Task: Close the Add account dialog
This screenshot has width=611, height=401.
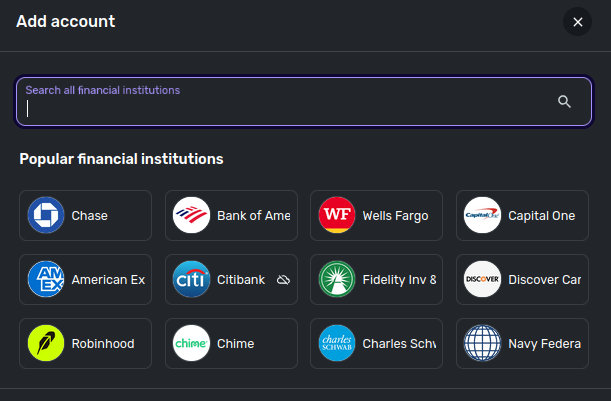Action: (x=577, y=21)
